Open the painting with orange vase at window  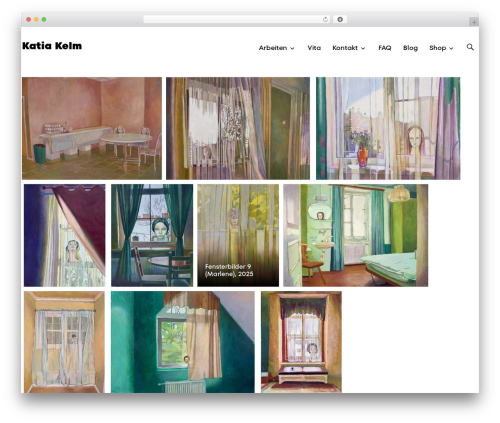click(x=388, y=128)
